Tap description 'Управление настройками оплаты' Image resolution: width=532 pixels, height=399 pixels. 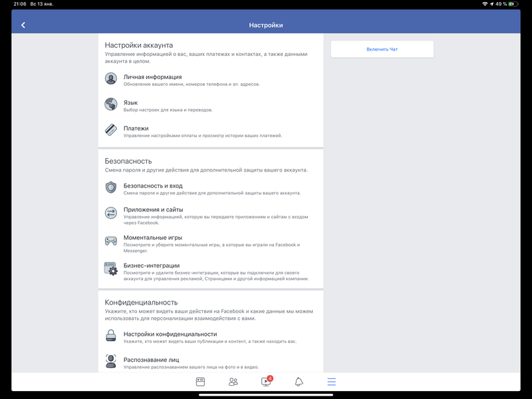(203, 136)
